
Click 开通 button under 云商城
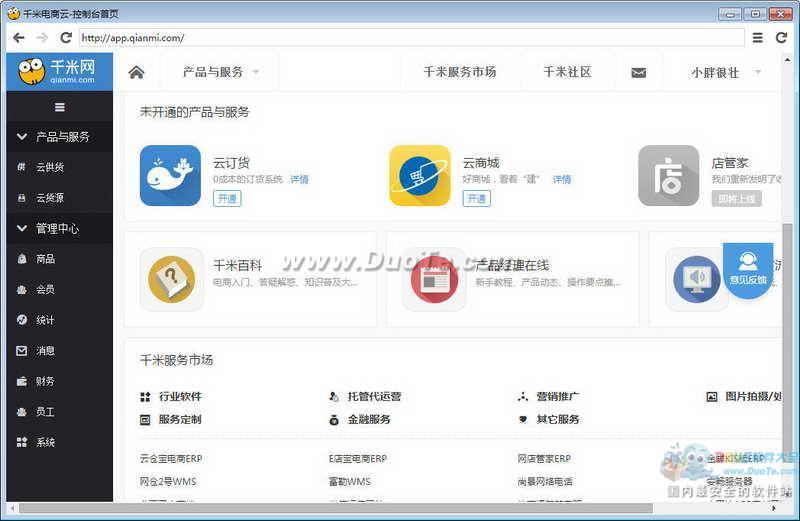coord(477,199)
